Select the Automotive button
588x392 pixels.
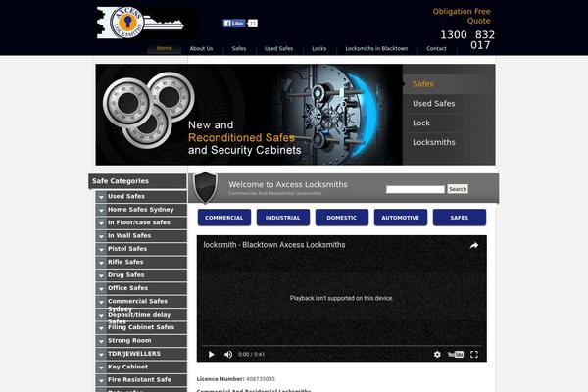pyautogui.click(x=401, y=218)
